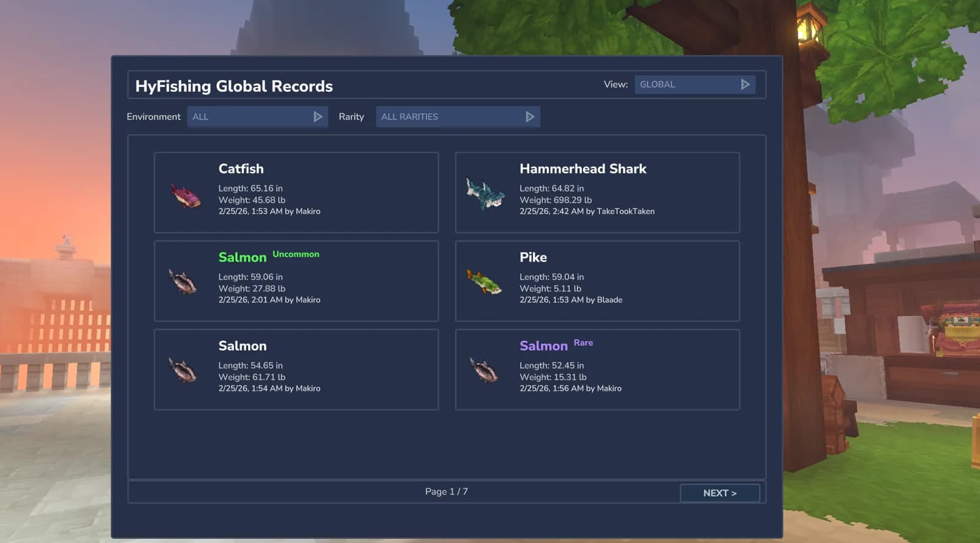Click the Environment label
Viewport: 980px width, 543px height.
tap(154, 117)
